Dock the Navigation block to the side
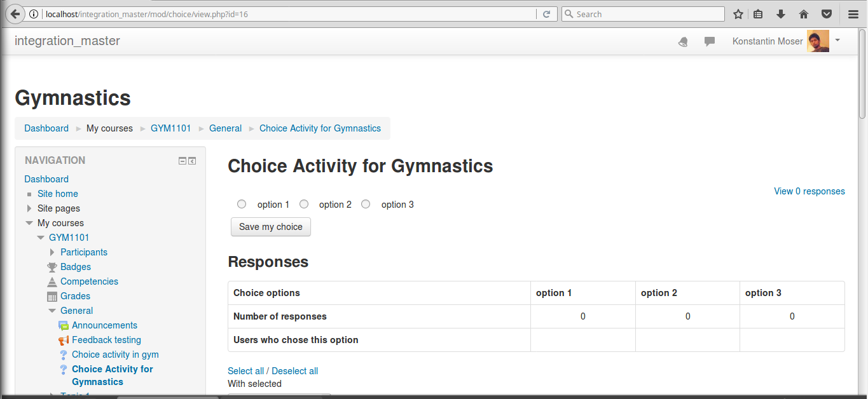Screen dimensions: 868x399 192,161
